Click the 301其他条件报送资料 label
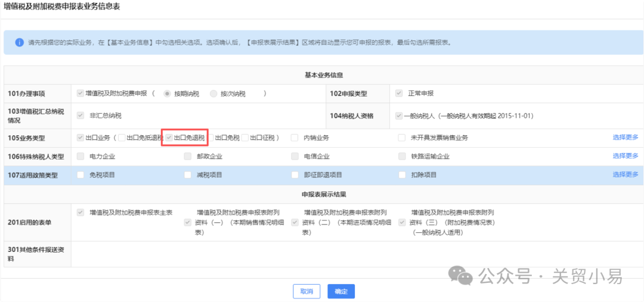 [36, 254]
